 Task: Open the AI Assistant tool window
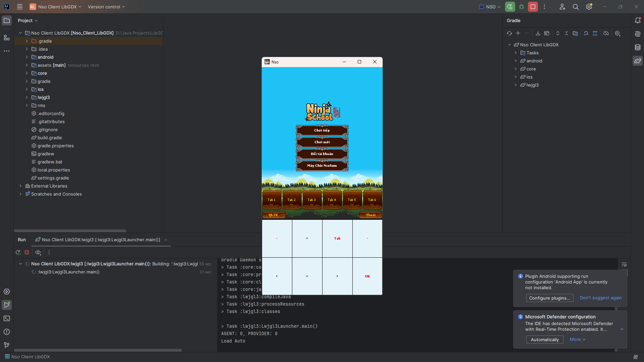[638, 34]
